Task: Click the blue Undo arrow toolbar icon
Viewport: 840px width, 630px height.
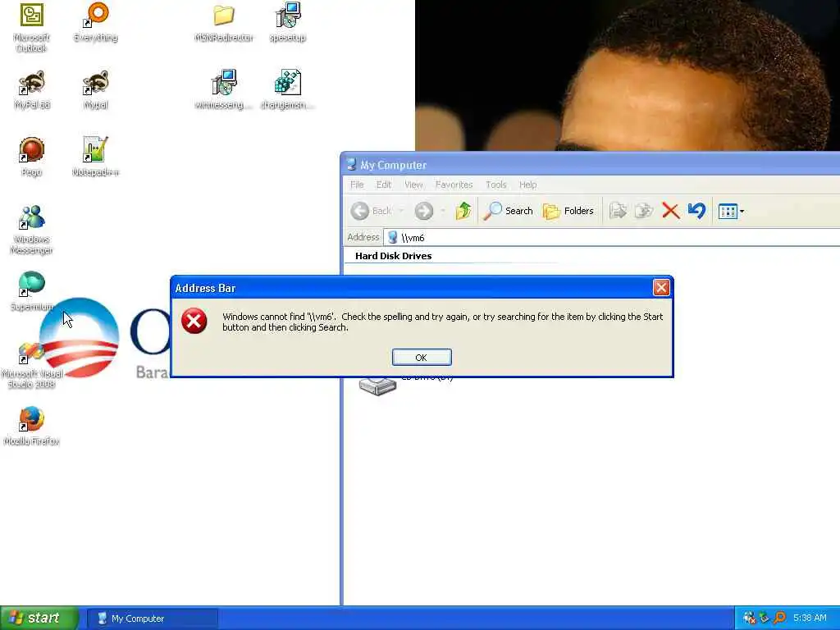Action: [696, 211]
